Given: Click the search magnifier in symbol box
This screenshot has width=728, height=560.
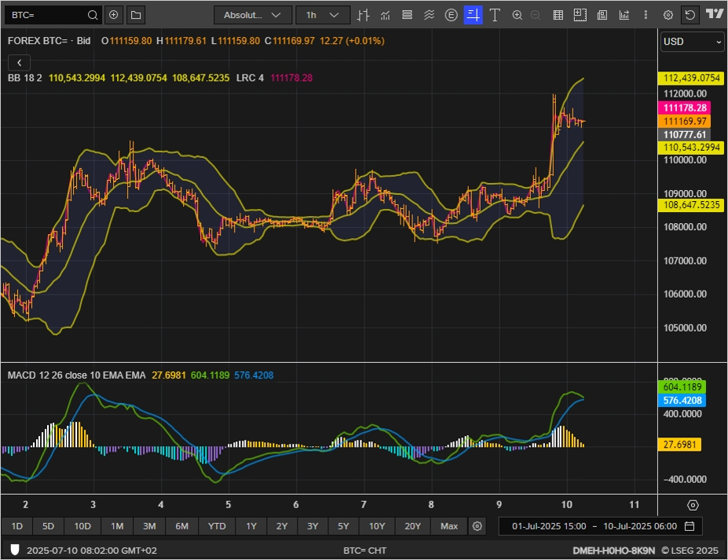Looking at the screenshot, I should tap(93, 16).
